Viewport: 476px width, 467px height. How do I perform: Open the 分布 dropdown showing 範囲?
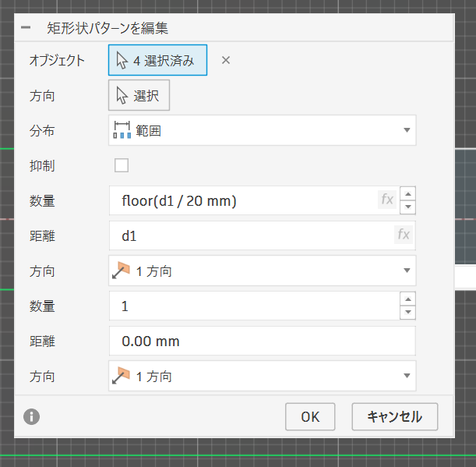[263, 130]
